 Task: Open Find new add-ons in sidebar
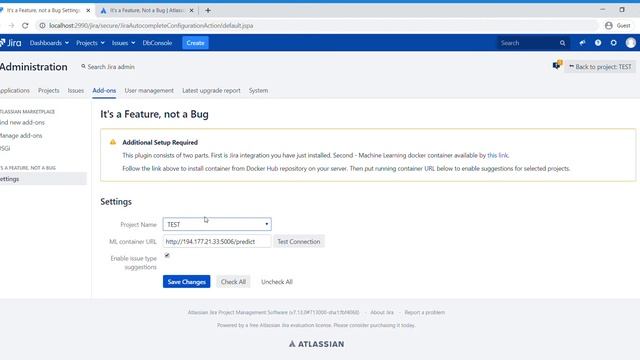22,122
